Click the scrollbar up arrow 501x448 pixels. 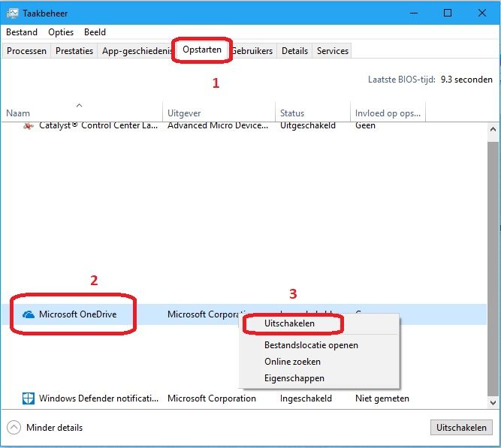point(493,129)
